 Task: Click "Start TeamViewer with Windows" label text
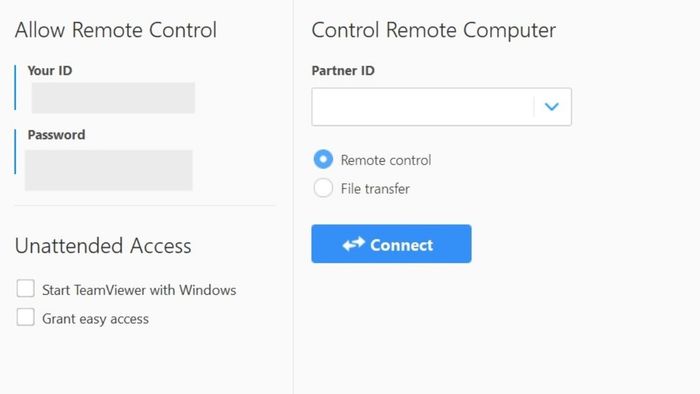[139, 290]
